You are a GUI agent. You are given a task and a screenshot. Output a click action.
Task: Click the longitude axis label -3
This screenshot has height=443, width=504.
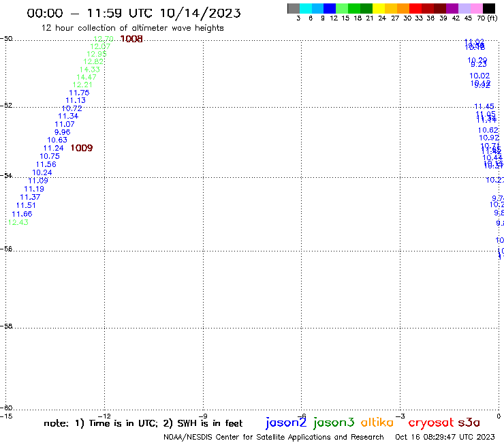click(400, 416)
